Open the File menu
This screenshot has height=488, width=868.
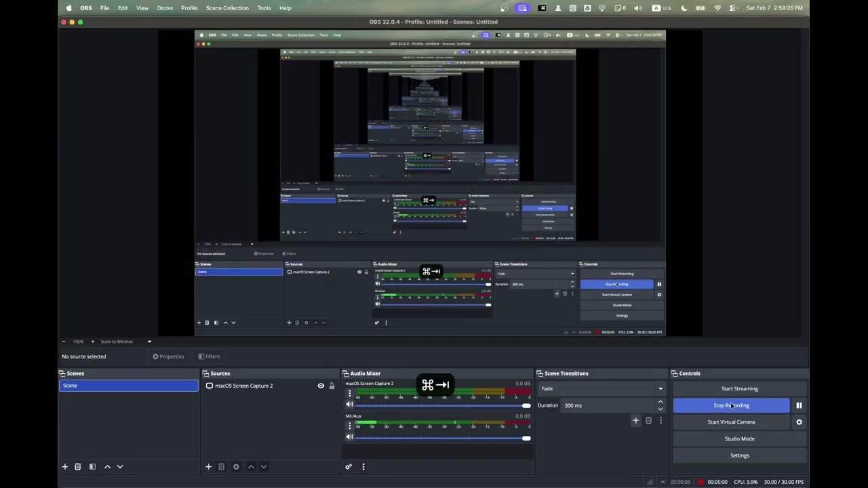104,8
